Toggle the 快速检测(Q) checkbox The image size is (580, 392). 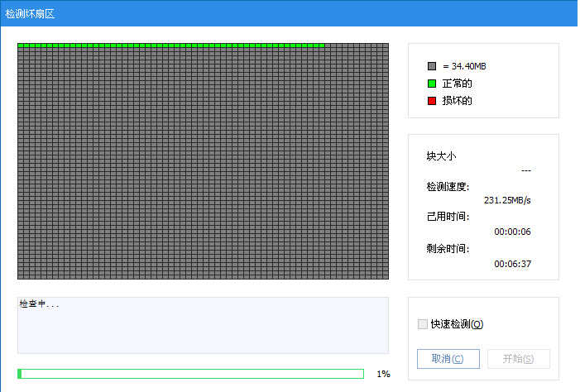[423, 324]
